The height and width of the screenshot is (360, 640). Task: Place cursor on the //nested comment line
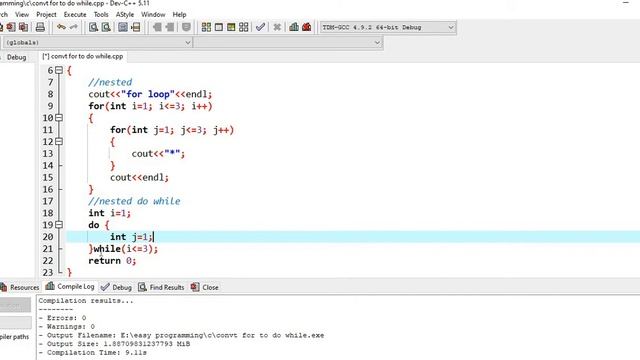[x=110, y=82]
